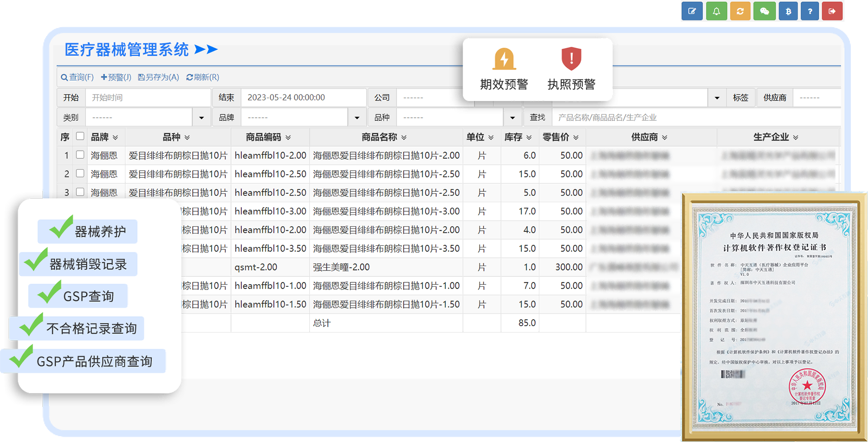Tick the checkbox for row 2
This screenshot has height=442, width=868.
(x=80, y=173)
